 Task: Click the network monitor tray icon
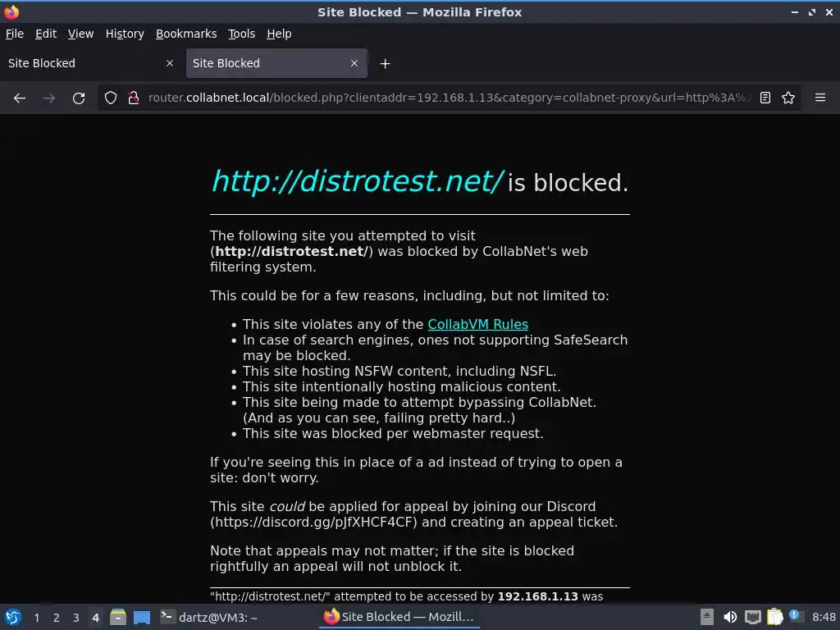click(x=753, y=618)
